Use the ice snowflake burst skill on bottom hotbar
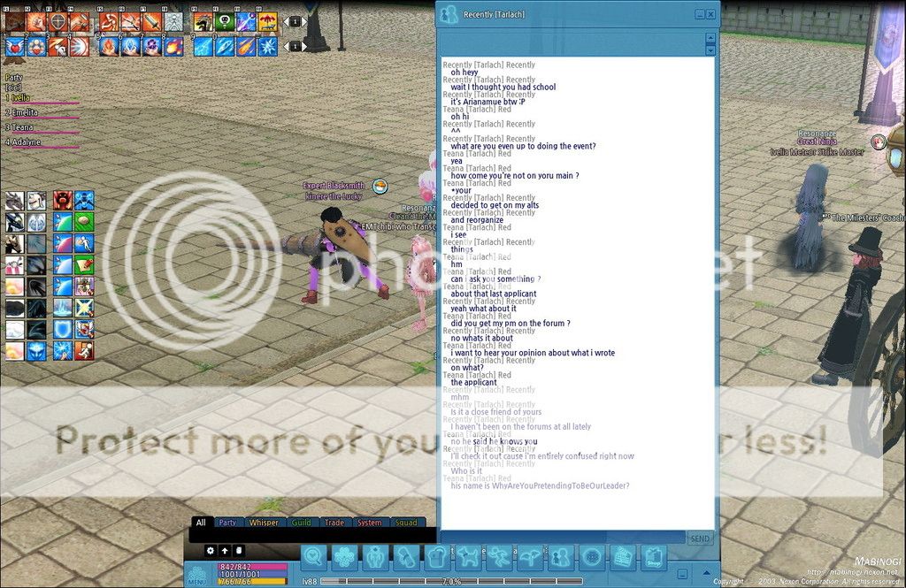The height and width of the screenshot is (588, 906). pyautogui.click(x=267, y=46)
